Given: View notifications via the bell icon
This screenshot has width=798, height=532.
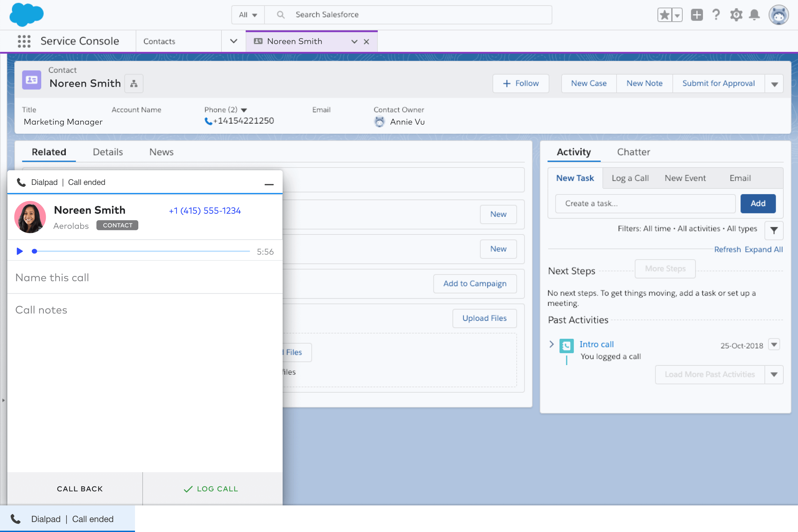Looking at the screenshot, I should click(754, 15).
